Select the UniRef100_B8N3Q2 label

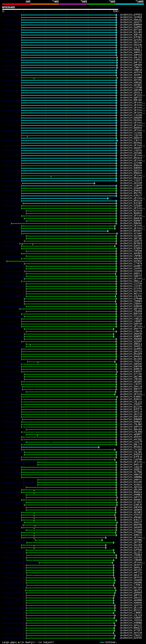(131, 223)
